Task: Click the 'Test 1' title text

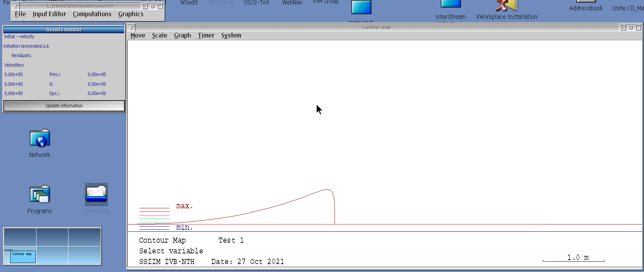Action: pyautogui.click(x=231, y=240)
